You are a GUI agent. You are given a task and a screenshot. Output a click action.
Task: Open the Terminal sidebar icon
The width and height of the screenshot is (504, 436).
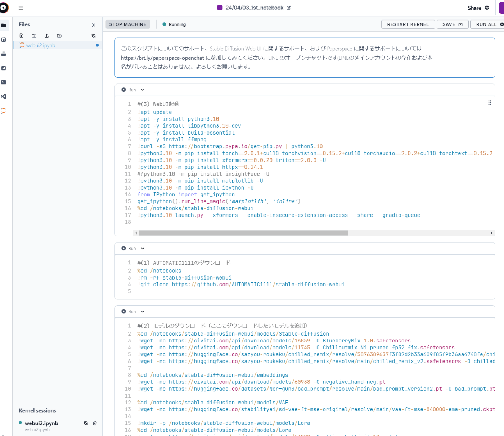[4, 82]
